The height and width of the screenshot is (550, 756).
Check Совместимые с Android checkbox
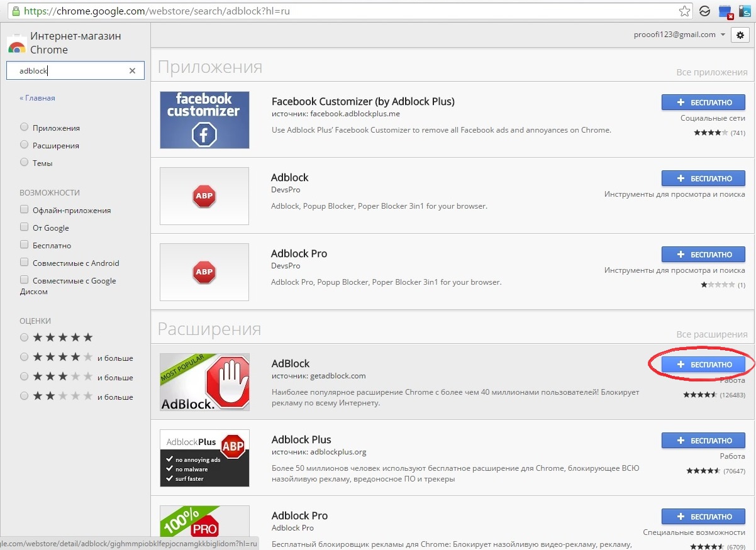pyautogui.click(x=25, y=262)
